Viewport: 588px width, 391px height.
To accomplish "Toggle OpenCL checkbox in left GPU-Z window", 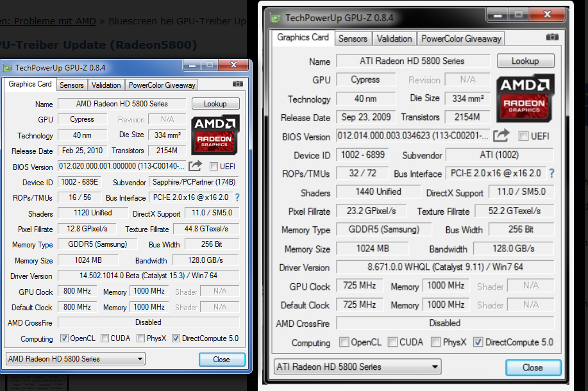I will [x=65, y=338].
